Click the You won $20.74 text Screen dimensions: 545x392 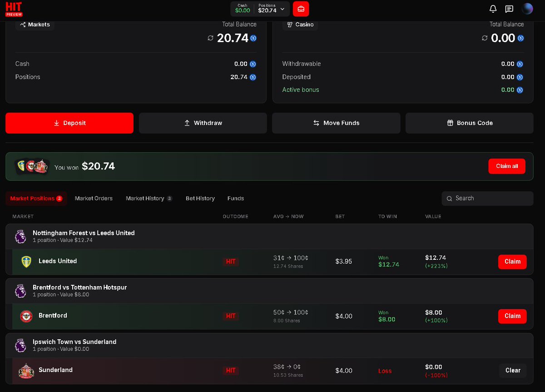pyautogui.click(x=84, y=167)
